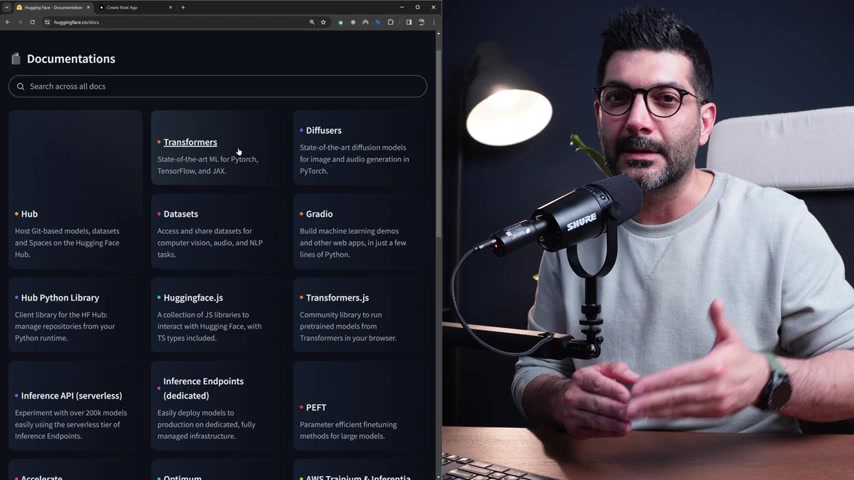The width and height of the screenshot is (854, 480).
Task: Maximize the browser window
Action: click(418, 8)
